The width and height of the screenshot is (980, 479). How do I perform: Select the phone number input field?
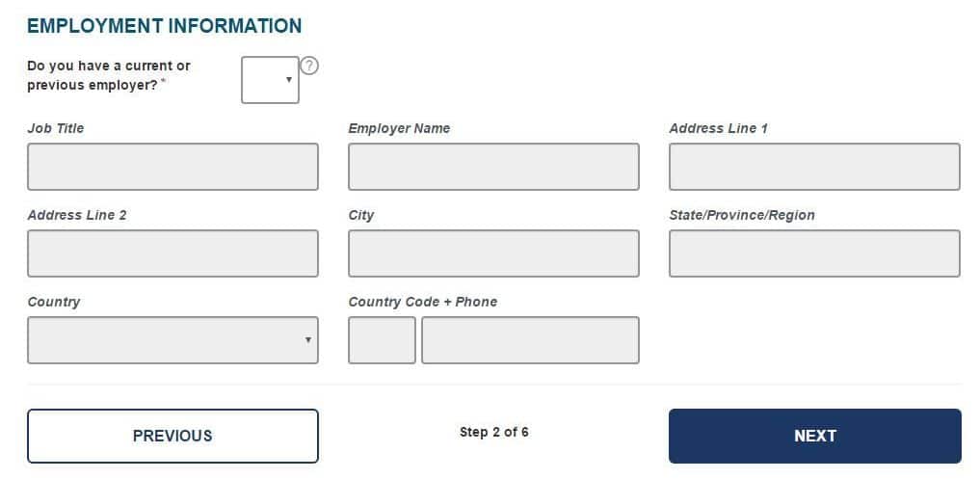click(531, 340)
